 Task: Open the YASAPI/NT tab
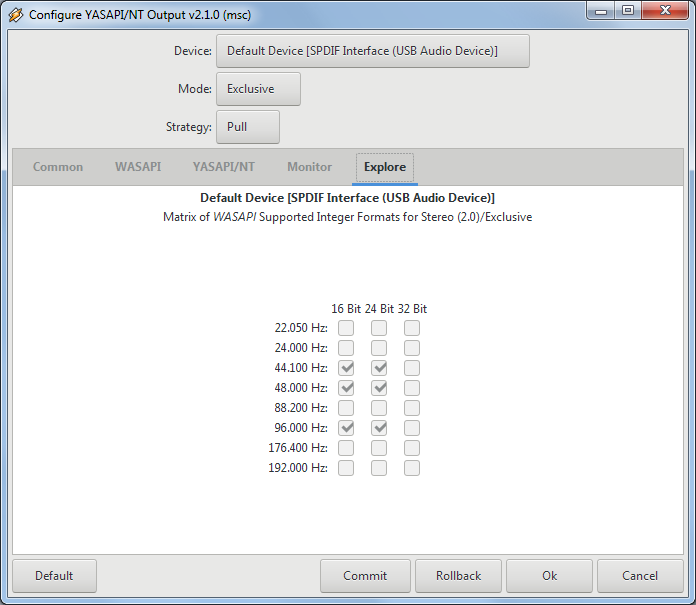[x=224, y=167]
